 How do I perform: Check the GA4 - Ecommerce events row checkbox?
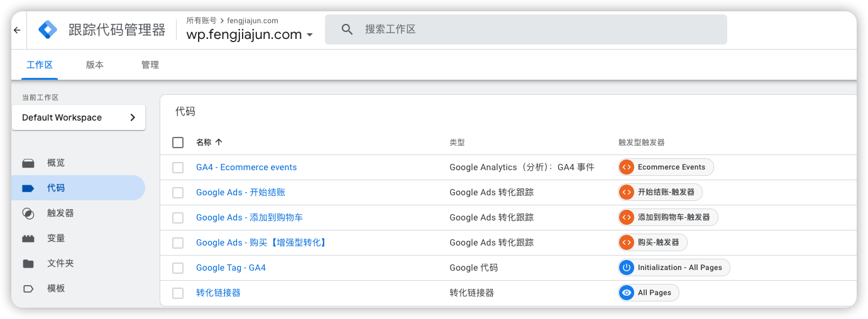coord(178,168)
